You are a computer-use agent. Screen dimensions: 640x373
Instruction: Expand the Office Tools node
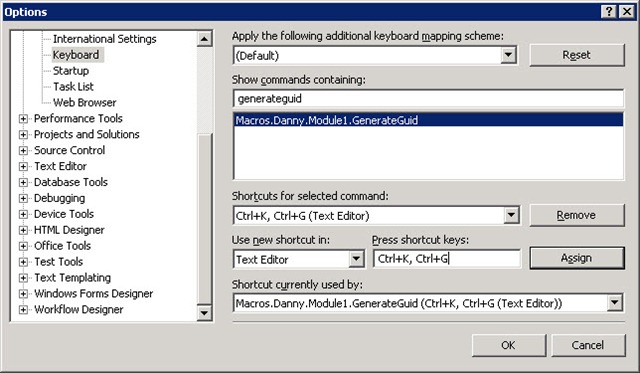[23, 246]
